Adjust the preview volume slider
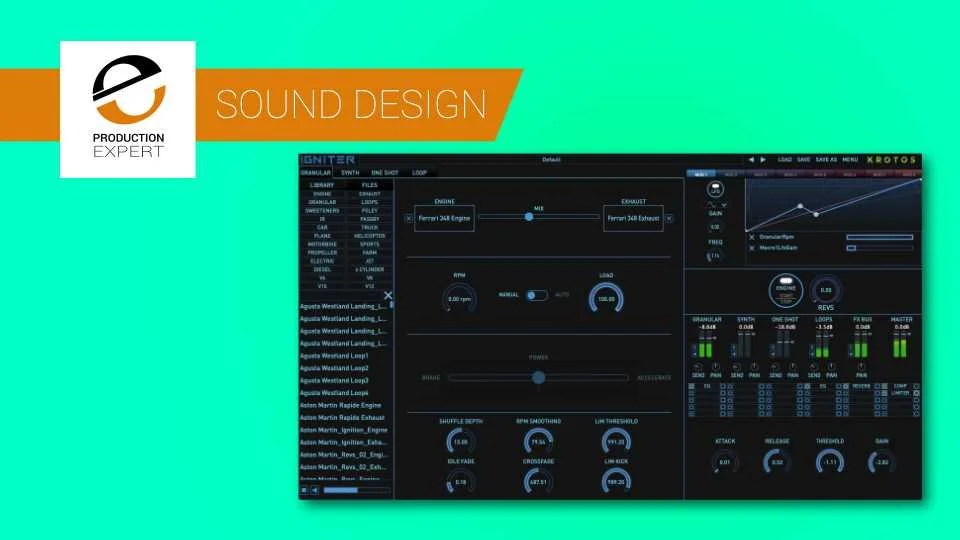Viewport: 960px width, 540px height. point(356,490)
